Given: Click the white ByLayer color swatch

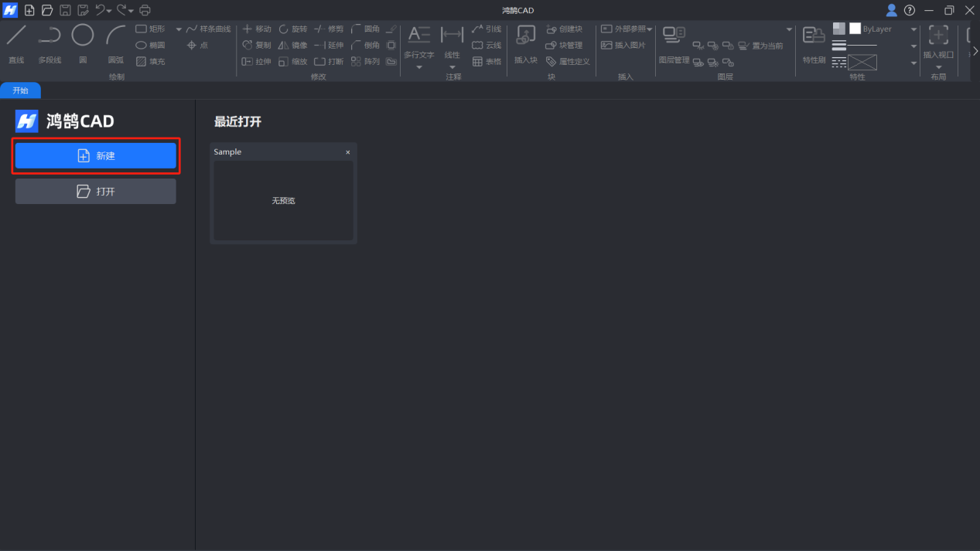Looking at the screenshot, I should pyautogui.click(x=855, y=29).
